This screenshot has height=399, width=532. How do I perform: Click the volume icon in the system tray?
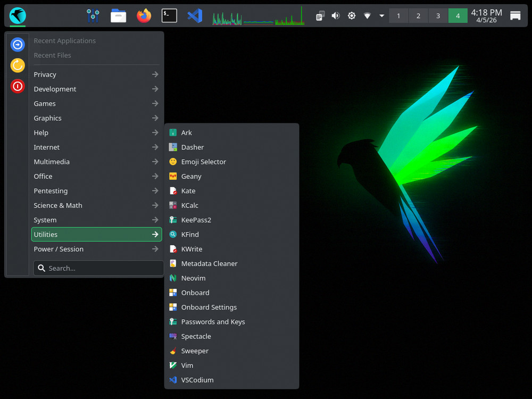click(x=335, y=15)
